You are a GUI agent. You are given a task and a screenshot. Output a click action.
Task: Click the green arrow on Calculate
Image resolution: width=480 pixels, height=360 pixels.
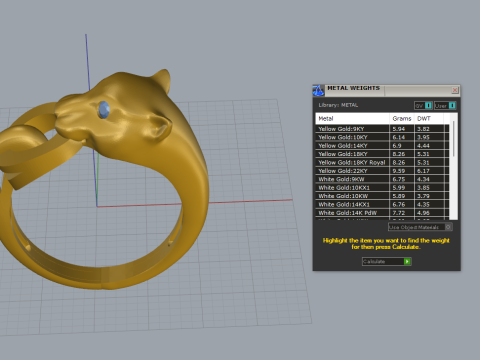click(407, 262)
